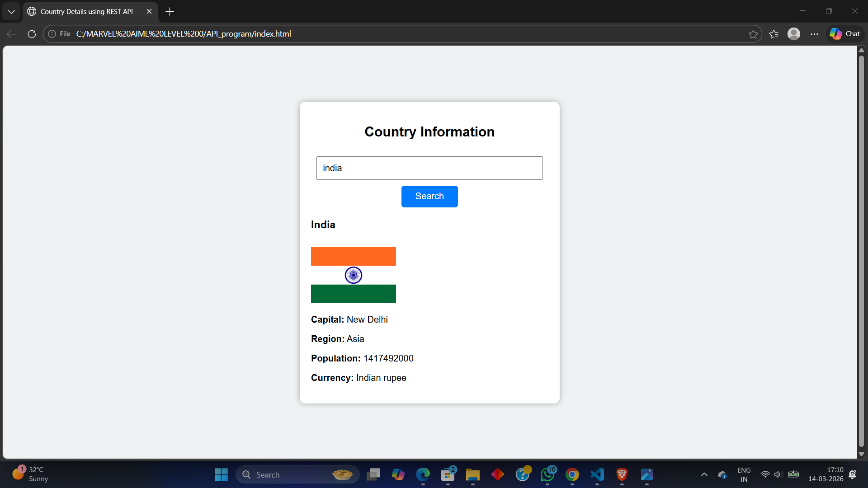Launch Google Chrome from taskbar

[572, 474]
